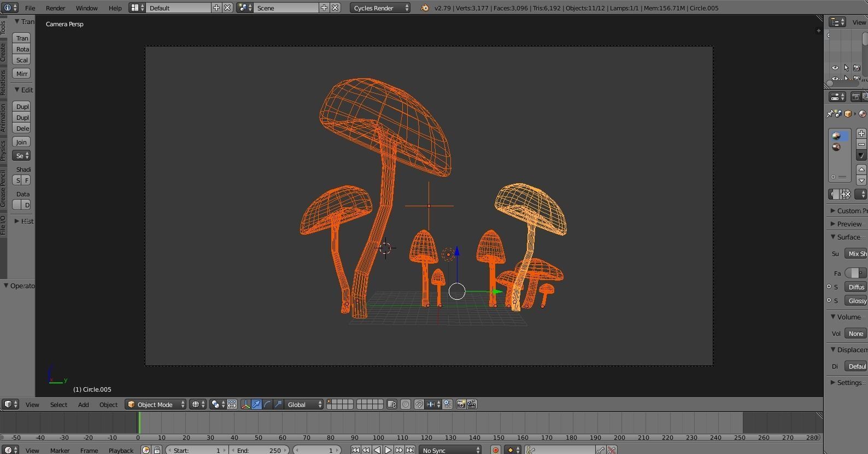This screenshot has height=454, width=868.
Task: Toggle proportional editing circle icon
Action: 406,405
